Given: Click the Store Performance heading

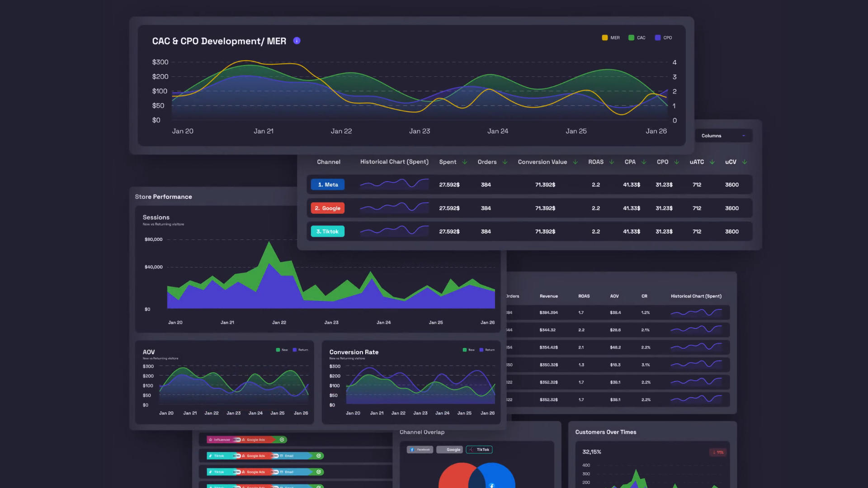Looking at the screenshot, I should pos(163,197).
